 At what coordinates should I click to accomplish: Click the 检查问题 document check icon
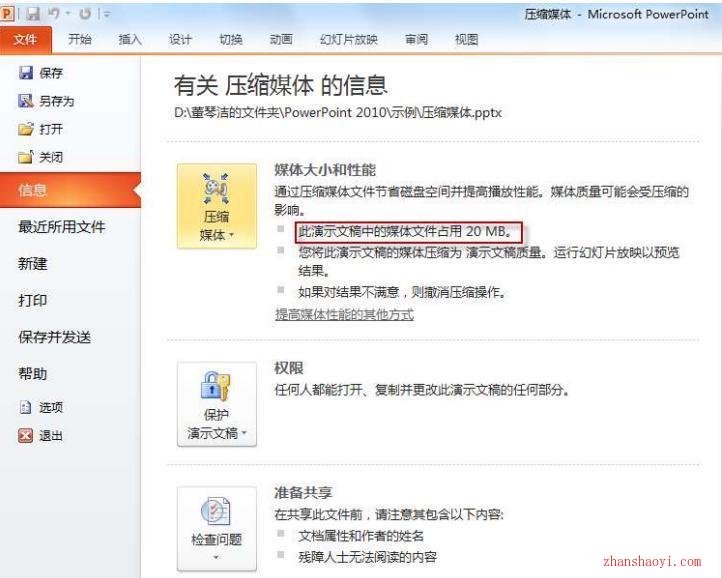click(215, 511)
